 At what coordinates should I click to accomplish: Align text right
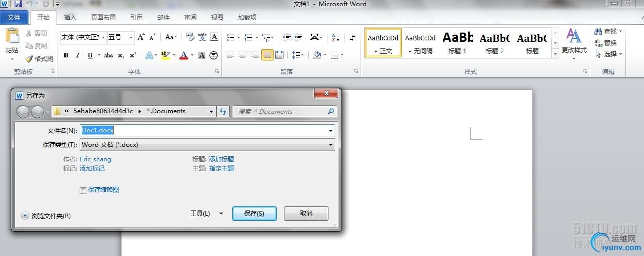254,55
